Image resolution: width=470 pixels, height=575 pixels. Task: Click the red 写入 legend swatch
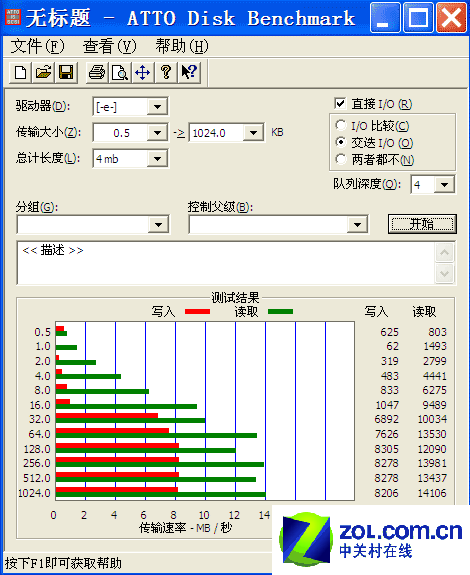(x=198, y=312)
